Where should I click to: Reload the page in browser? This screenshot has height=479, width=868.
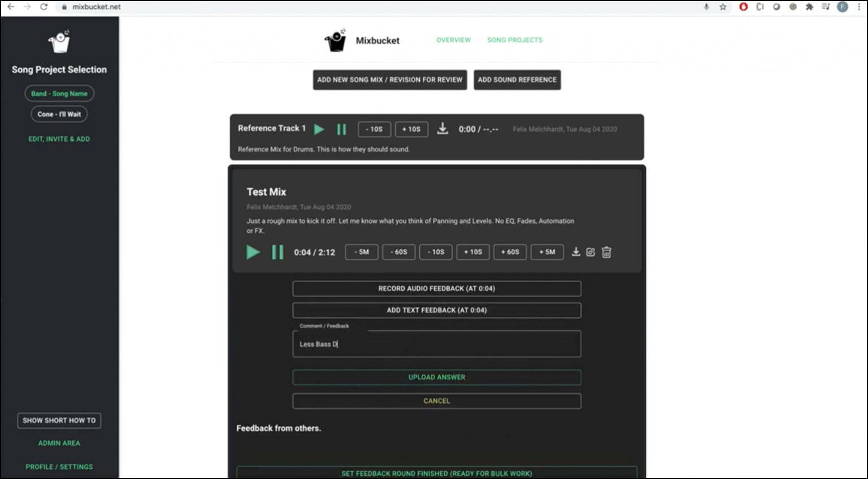[44, 7]
